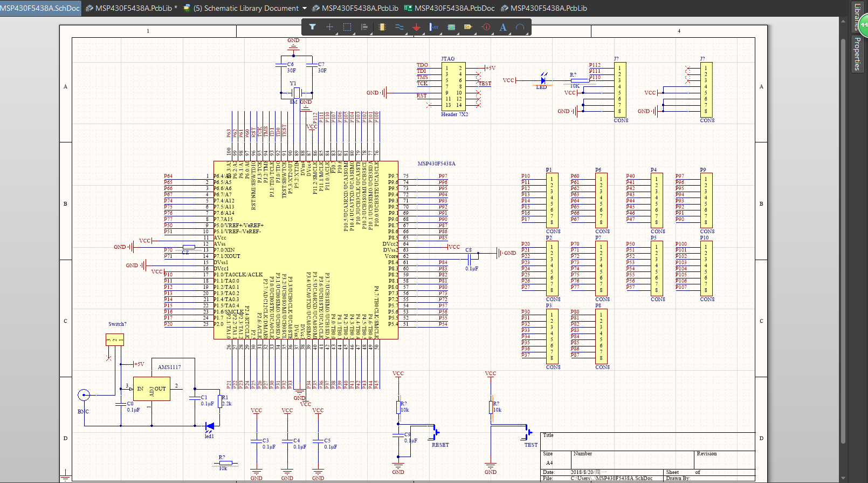
Task: Select the D1 port placement tool
Action: pyautogui.click(x=468, y=27)
